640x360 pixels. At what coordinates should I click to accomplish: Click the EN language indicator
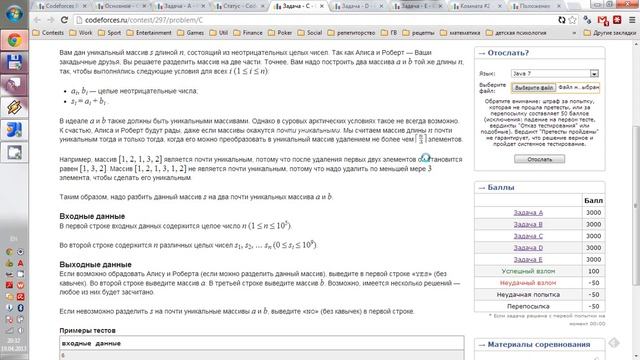(x=14, y=238)
